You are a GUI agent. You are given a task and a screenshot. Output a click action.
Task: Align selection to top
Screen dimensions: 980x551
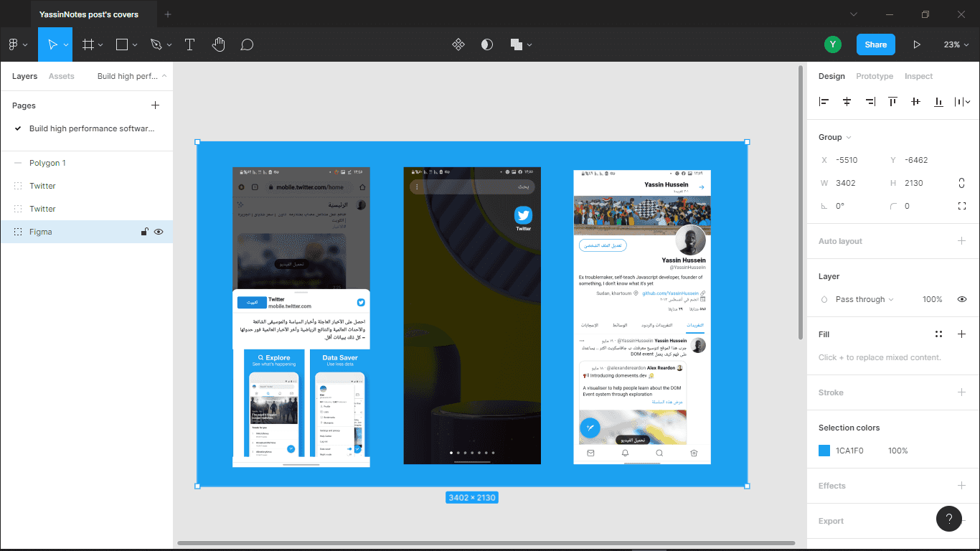coord(892,102)
